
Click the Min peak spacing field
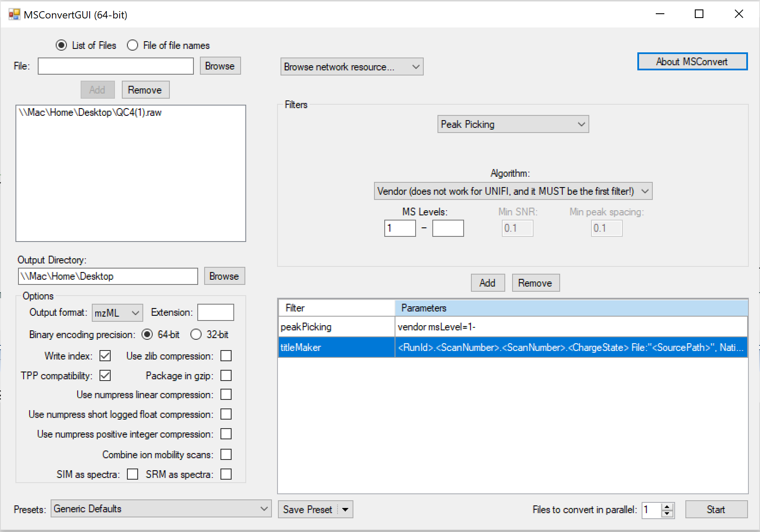coord(606,228)
